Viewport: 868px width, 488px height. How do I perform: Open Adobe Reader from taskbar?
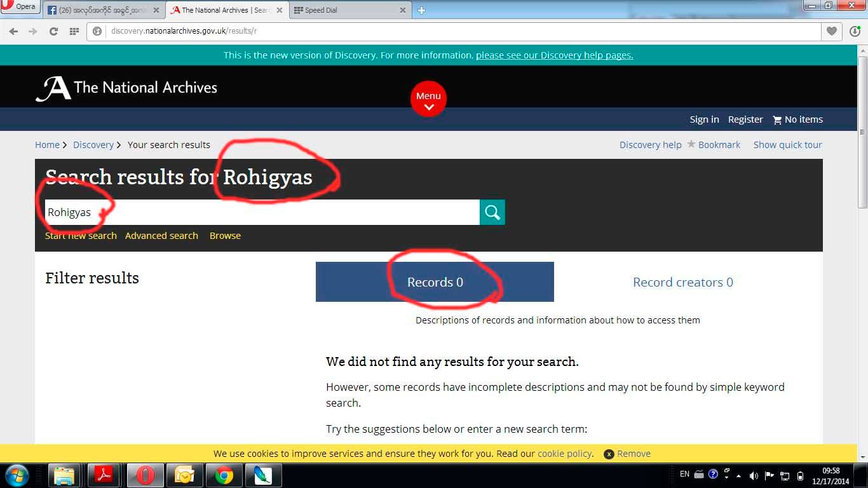(x=104, y=475)
